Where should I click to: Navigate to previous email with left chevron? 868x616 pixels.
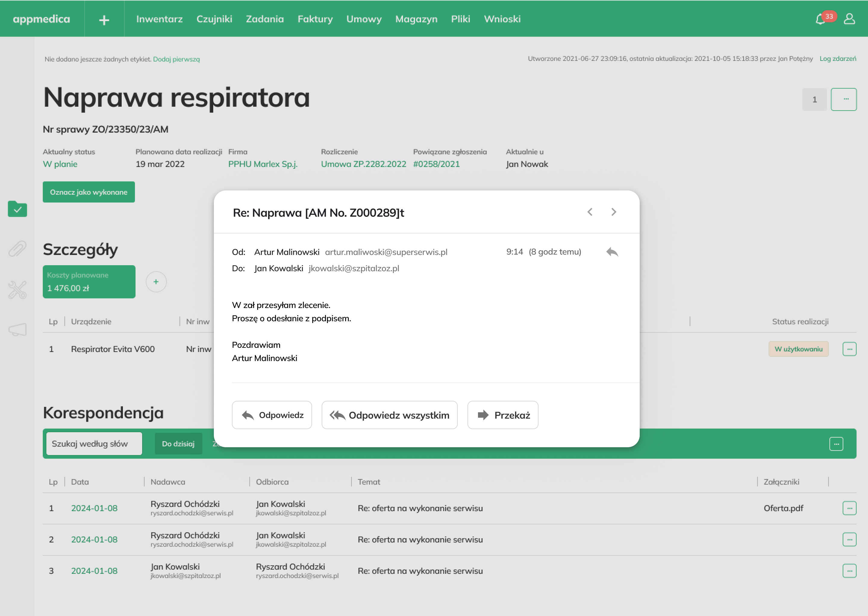pos(590,212)
